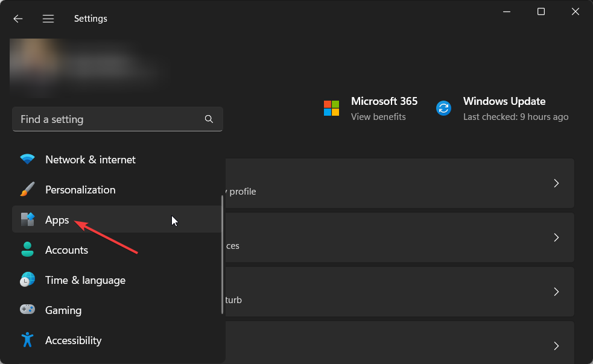Screen dimensions: 593x364
Task: Click the Personalization paintbrush icon
Action: pyautogui.click(x=27, y=190)
